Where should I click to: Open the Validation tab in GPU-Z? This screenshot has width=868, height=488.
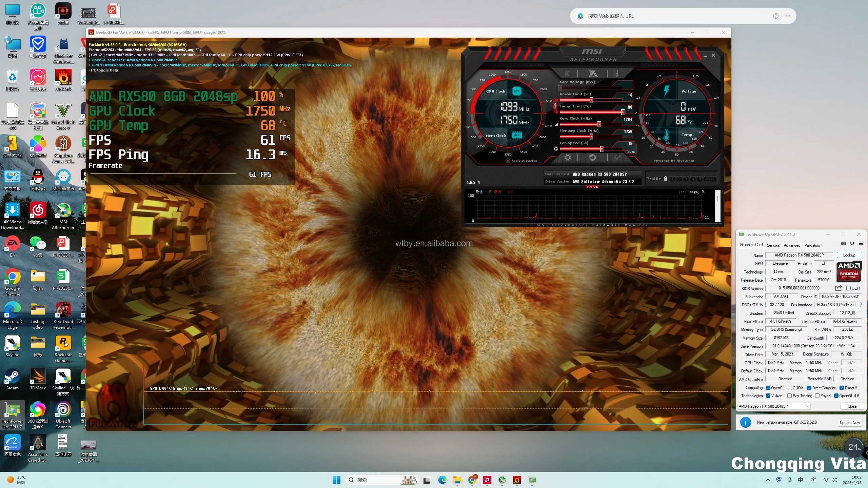[x=812, y=245]
